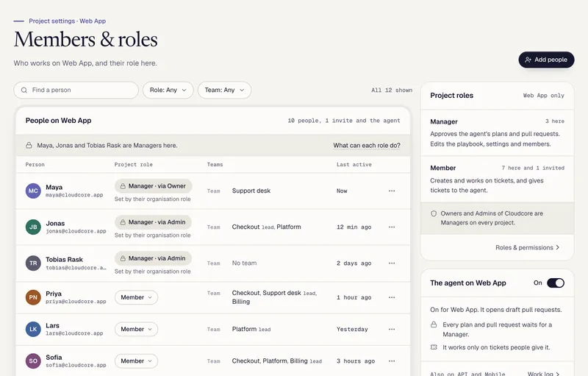Click Tobias Rask's 'Manager · via Admin' badge
The width and height of the screenshot is (588, 376).
pyautogui.click(x=153, y=258)
